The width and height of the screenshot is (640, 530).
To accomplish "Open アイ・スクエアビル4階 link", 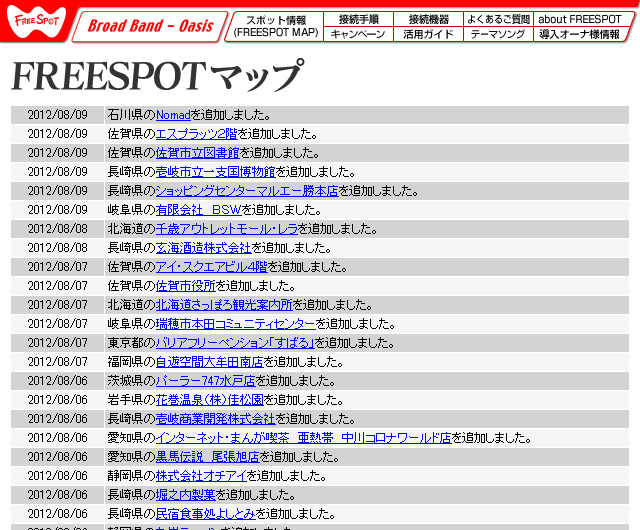I will click(211, 267).
